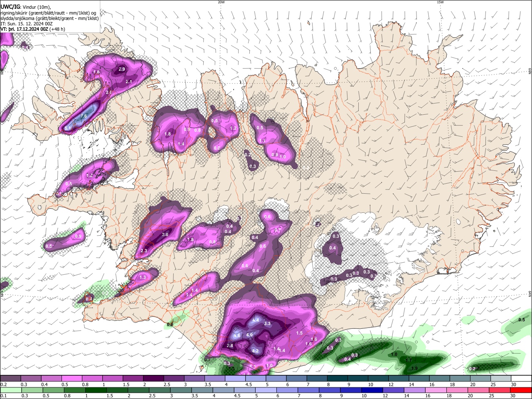Click the red rain swatch labeled 30
Image resolution: width=532 pixels, height=399 pixels.
tap(521, 390)
